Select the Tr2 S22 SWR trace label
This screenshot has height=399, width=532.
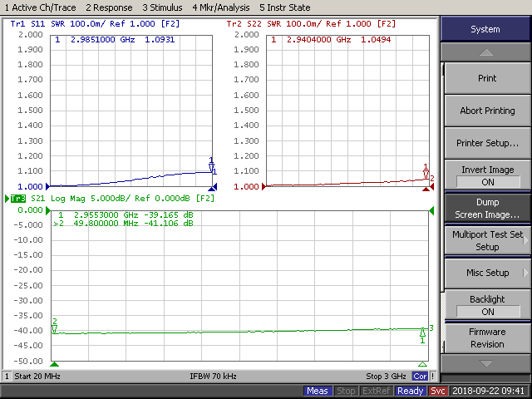[x=311, y=24]
